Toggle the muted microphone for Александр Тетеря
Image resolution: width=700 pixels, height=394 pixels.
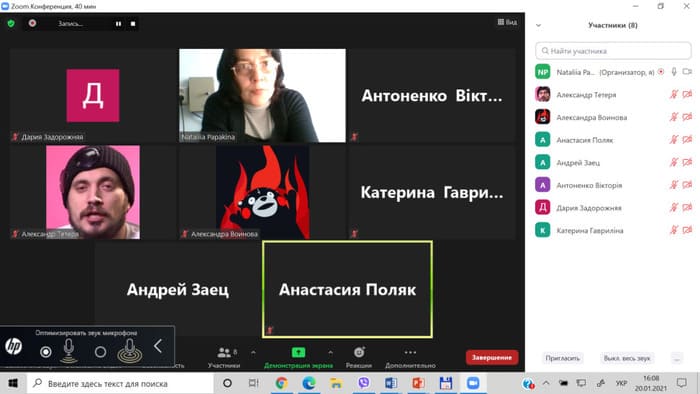pyautogui.click(x=674, y=94)
